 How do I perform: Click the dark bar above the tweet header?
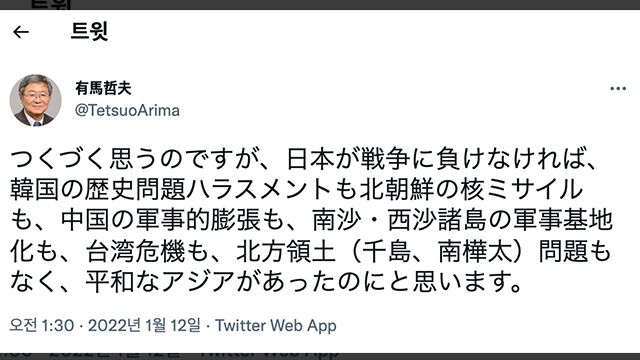(x=320, y=4)
